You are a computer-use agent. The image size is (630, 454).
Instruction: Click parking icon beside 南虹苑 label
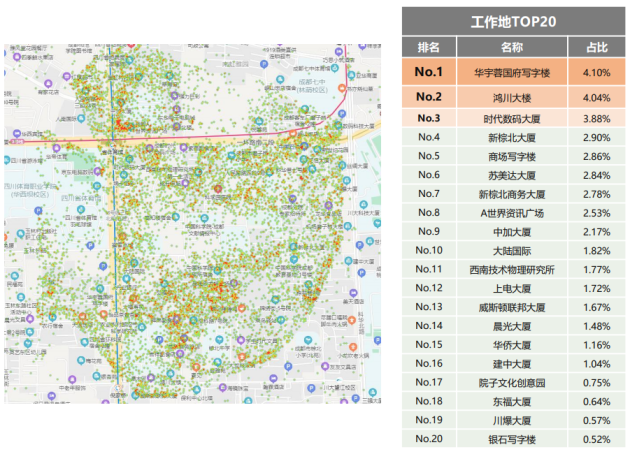pos(264,64)
